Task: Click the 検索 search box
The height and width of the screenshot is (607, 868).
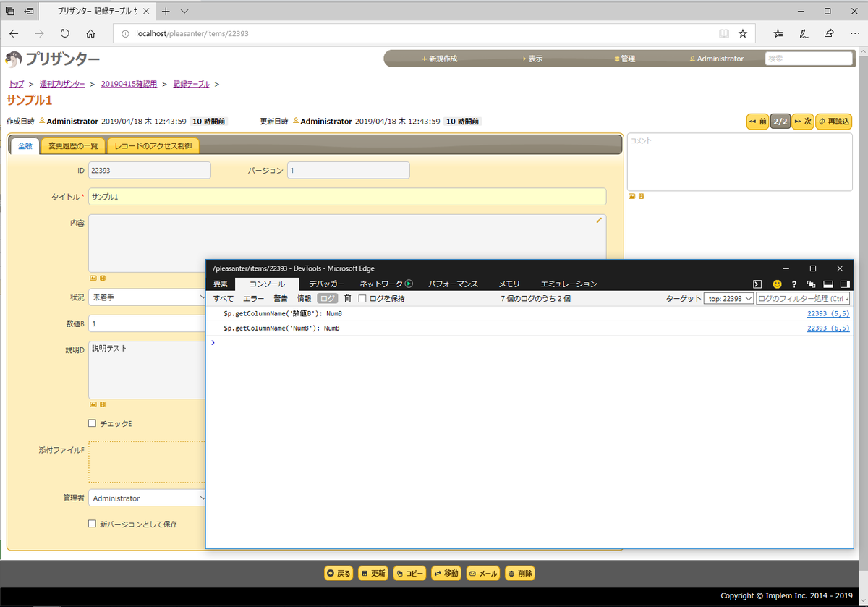Action: (x=809, y=59)
